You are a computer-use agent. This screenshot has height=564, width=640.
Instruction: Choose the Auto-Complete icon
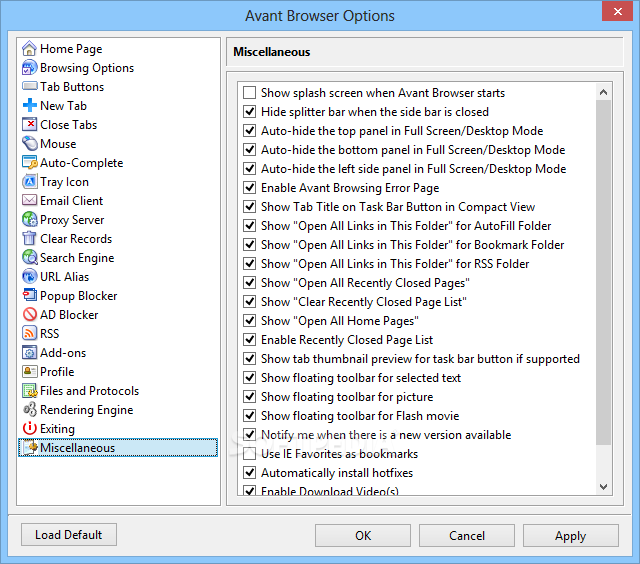[29, 162]
